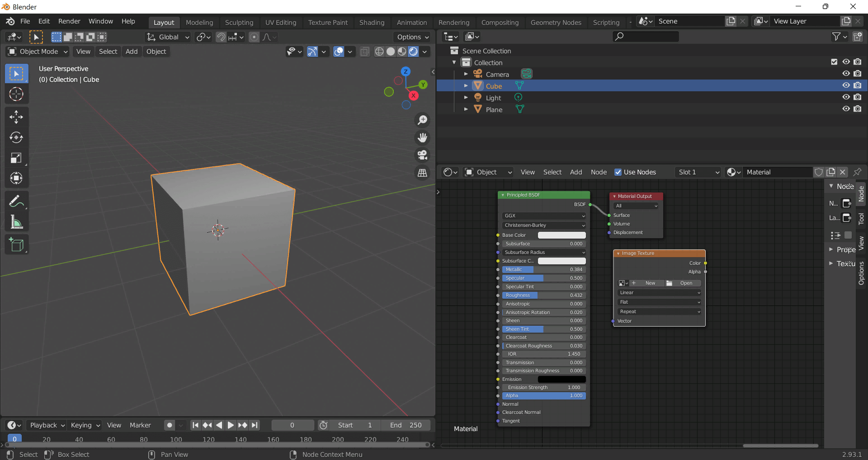Open the Render menu

point(69,21)
